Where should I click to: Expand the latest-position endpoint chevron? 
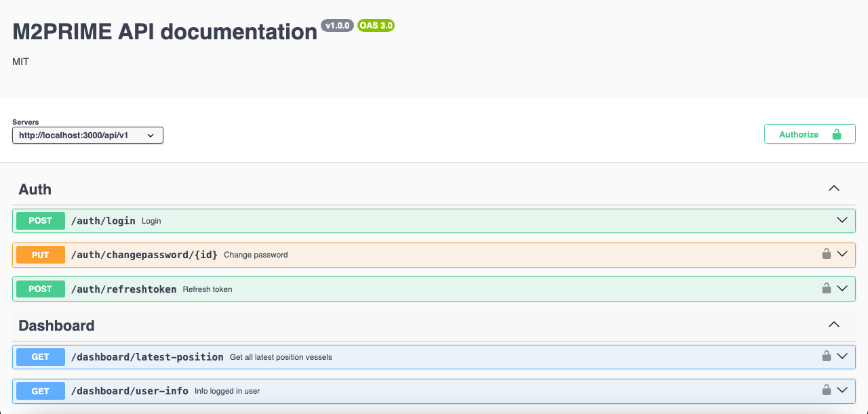pyautogui.click(x=842, y=356)
